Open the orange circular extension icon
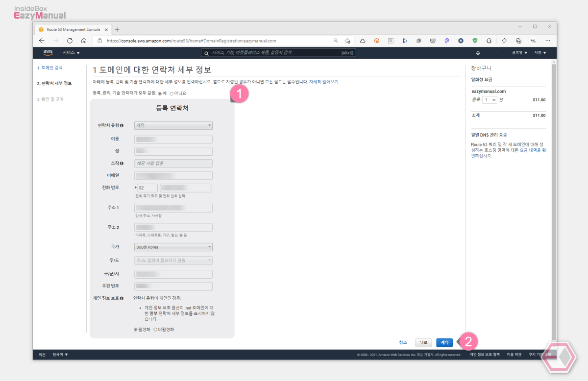This screenshot has height=381, width=588. (x=377, y=41)
